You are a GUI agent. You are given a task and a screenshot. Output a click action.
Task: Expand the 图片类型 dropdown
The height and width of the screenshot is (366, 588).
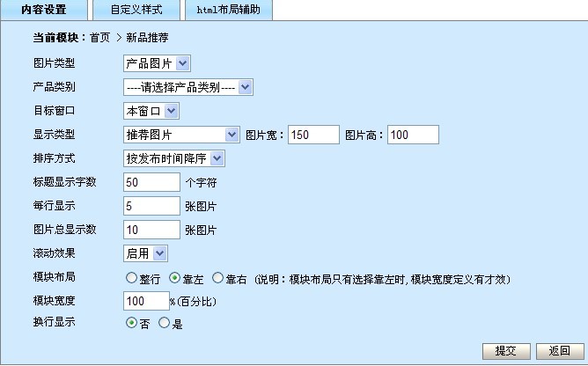click(x=157, y=63)
